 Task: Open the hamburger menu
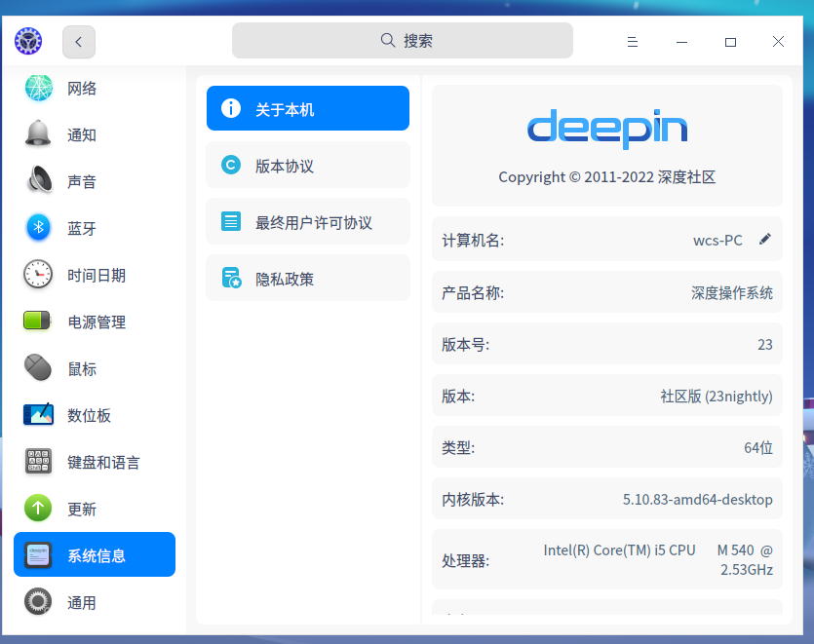point(633,42)
